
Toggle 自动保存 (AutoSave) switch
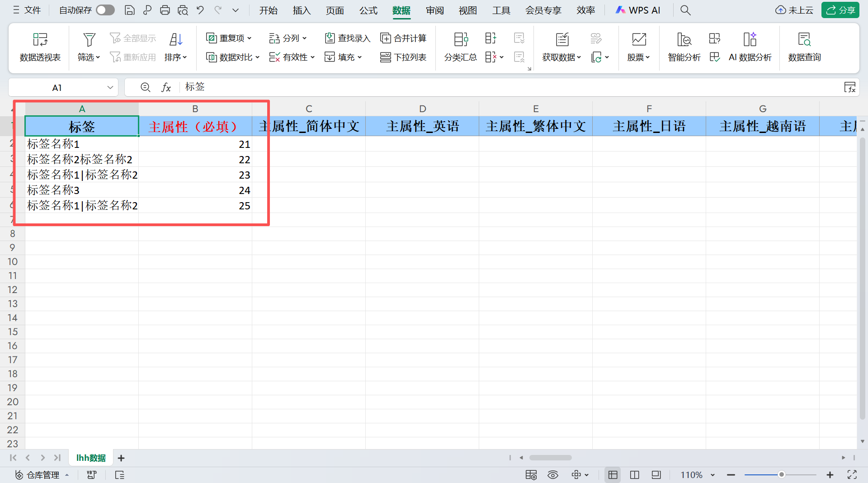click(105, 9)
